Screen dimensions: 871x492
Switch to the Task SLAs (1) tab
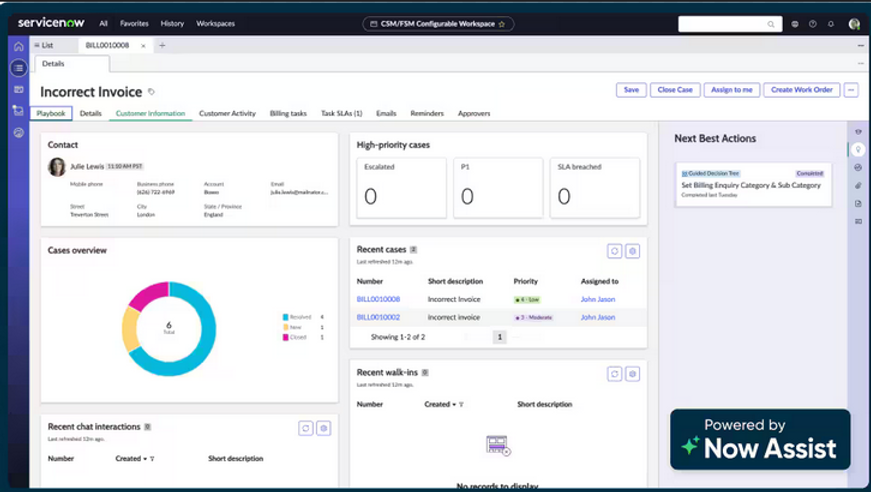click(x=342, y=113)
